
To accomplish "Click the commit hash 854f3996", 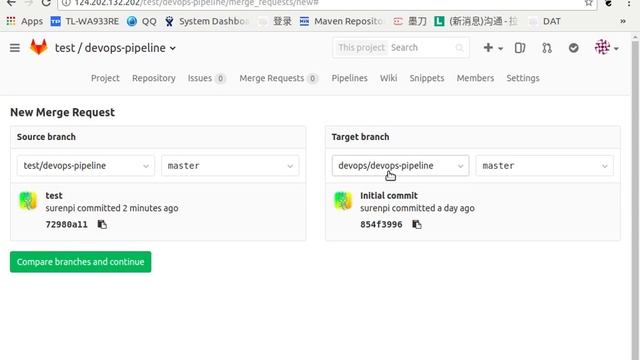I will [x=381, y=224].
